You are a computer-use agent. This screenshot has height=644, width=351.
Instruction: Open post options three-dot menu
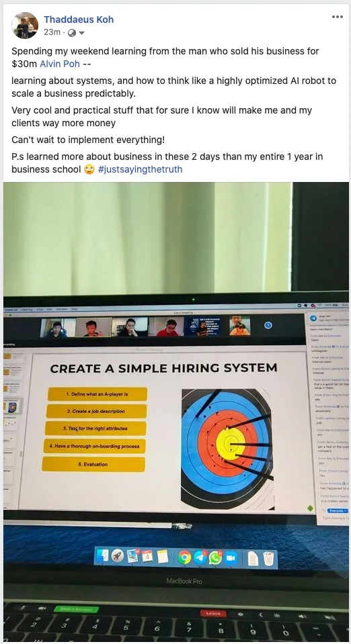(x=338, y=17)
